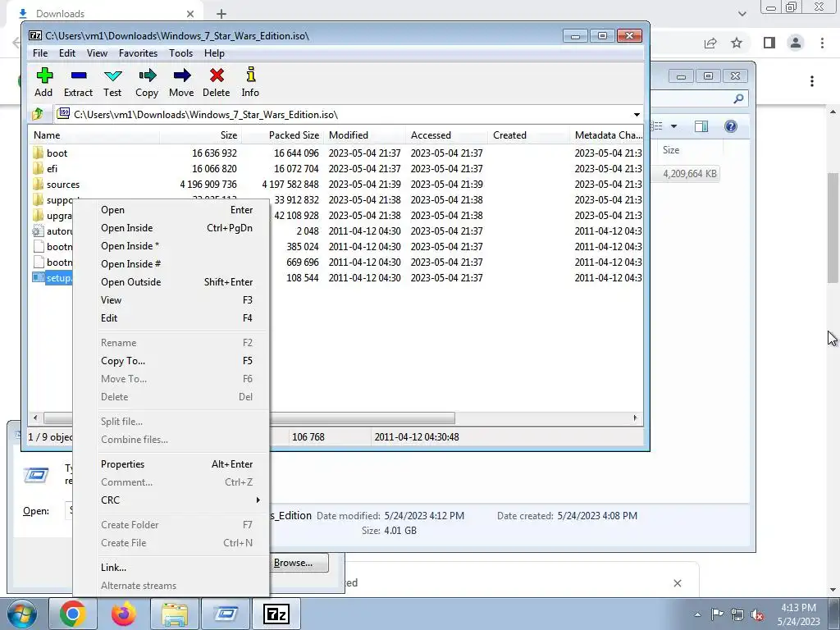Viewport: 840px width, 630px height.
Task: Select Properties in context menu
Action: (x=171, y=464)
